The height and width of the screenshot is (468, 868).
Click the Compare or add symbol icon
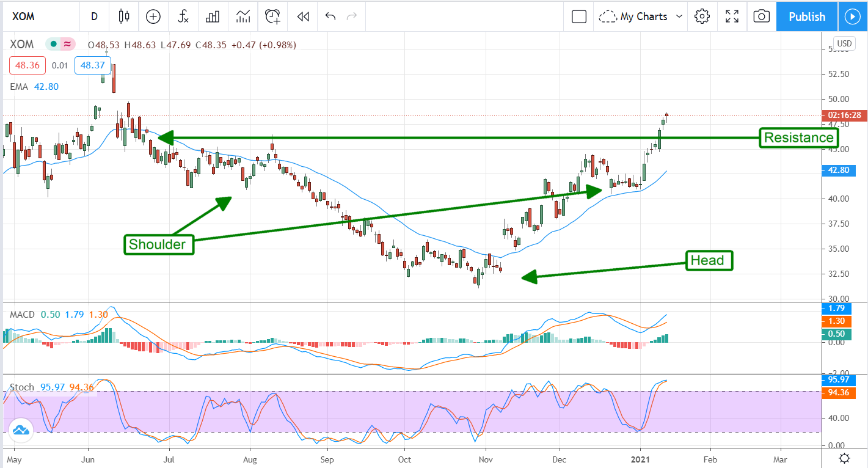coord(153,16)
